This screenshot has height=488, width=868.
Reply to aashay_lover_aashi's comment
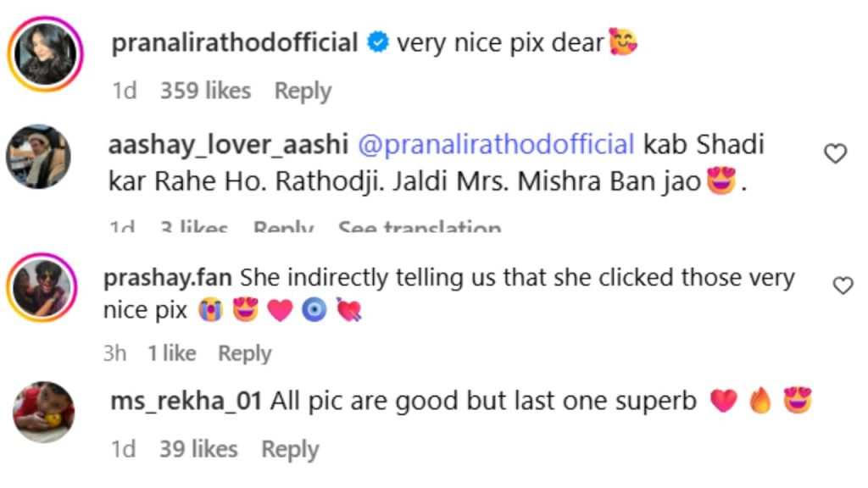point(283,225)
